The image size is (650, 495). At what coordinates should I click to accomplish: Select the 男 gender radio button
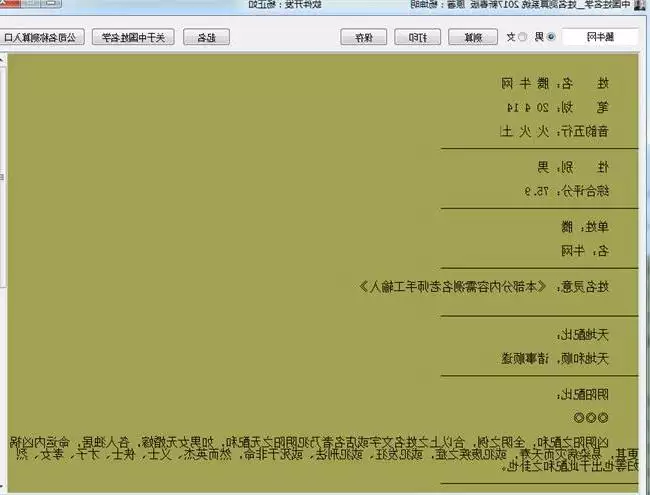(x=551, y=37)
